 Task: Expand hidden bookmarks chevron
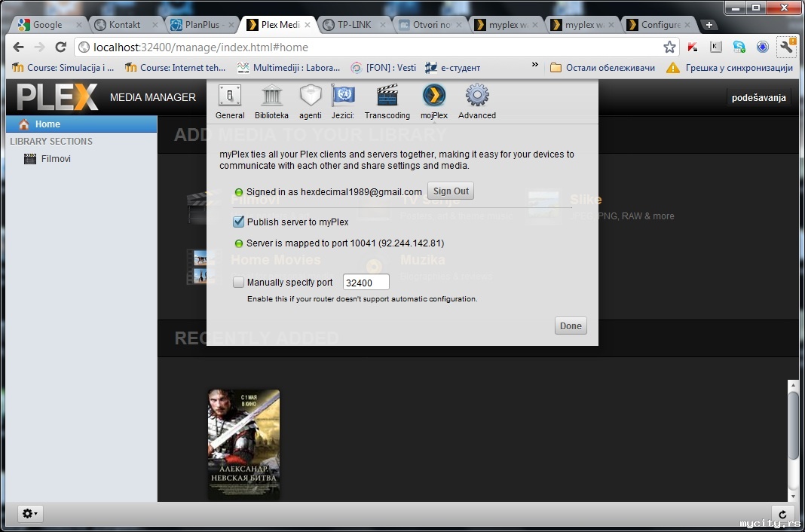point(535,65)
